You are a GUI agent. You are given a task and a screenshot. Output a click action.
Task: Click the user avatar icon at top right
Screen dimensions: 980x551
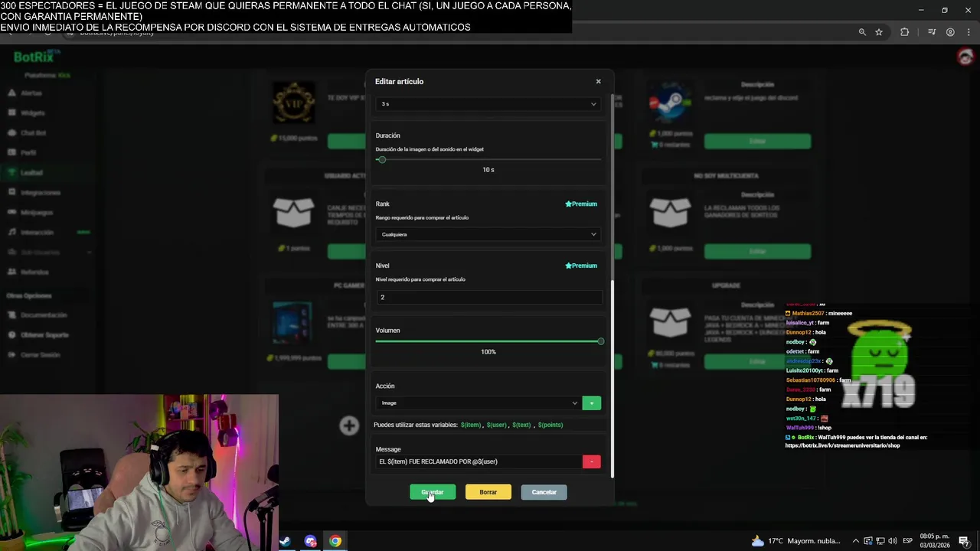pyautogui.click(x=965, y=57)
